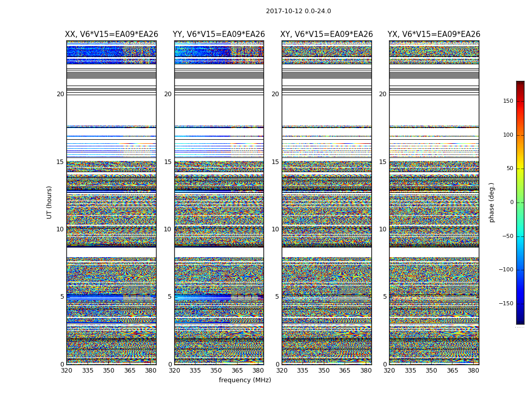
Task: Click the XY phase waterfall plot
Action: coord(326,202)
